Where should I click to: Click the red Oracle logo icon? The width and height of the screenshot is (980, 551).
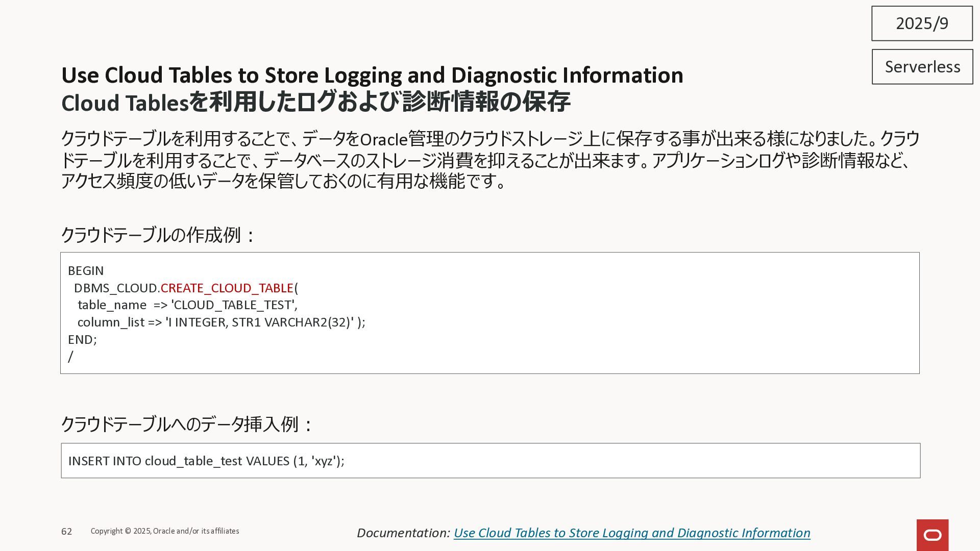pos(932,535)
